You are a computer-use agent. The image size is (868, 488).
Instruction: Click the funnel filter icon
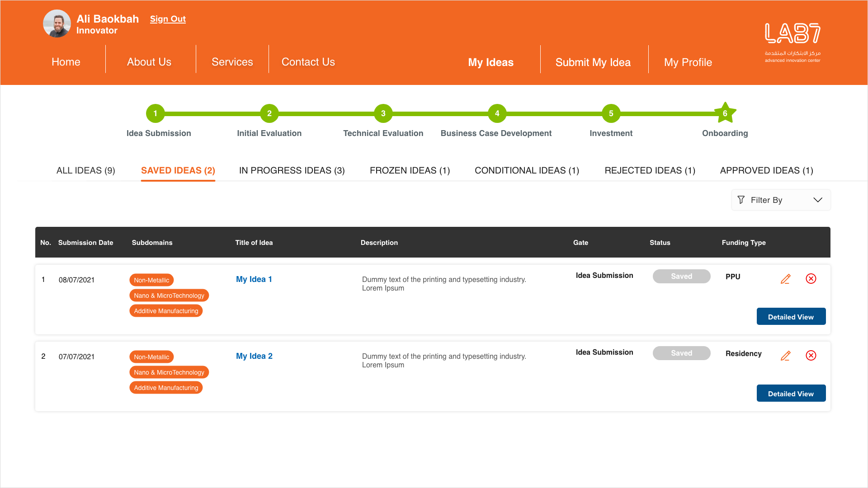point(741,200)
